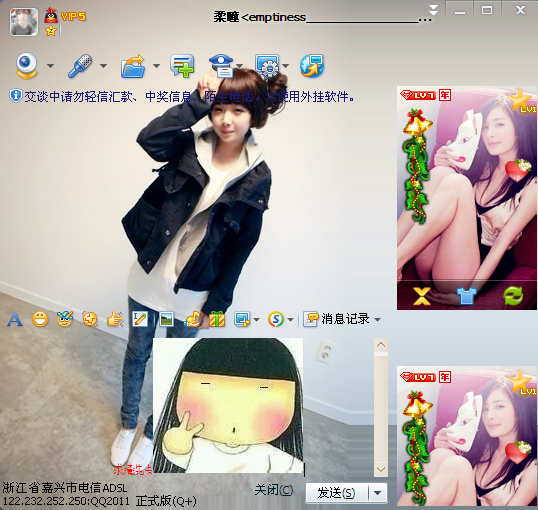
Task: Click the blue shield security notice icon
Action: 15,96
